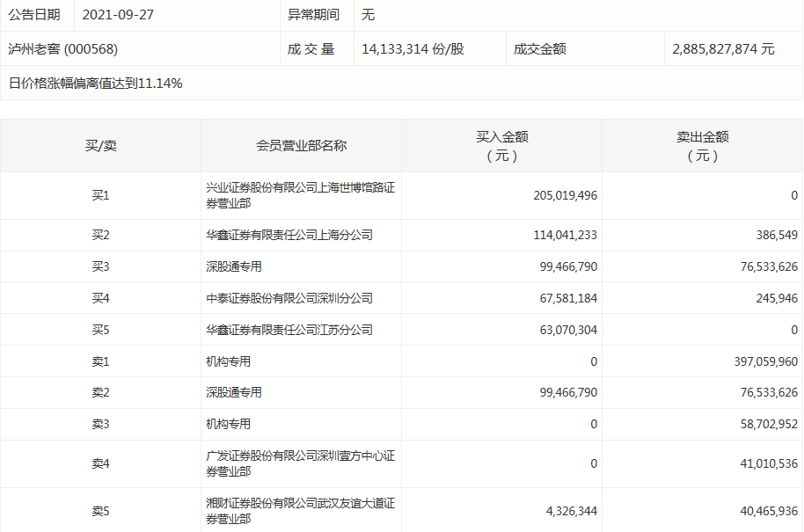Select buy amount 4,326,344
804x532 pixels.
pos(571,511)
